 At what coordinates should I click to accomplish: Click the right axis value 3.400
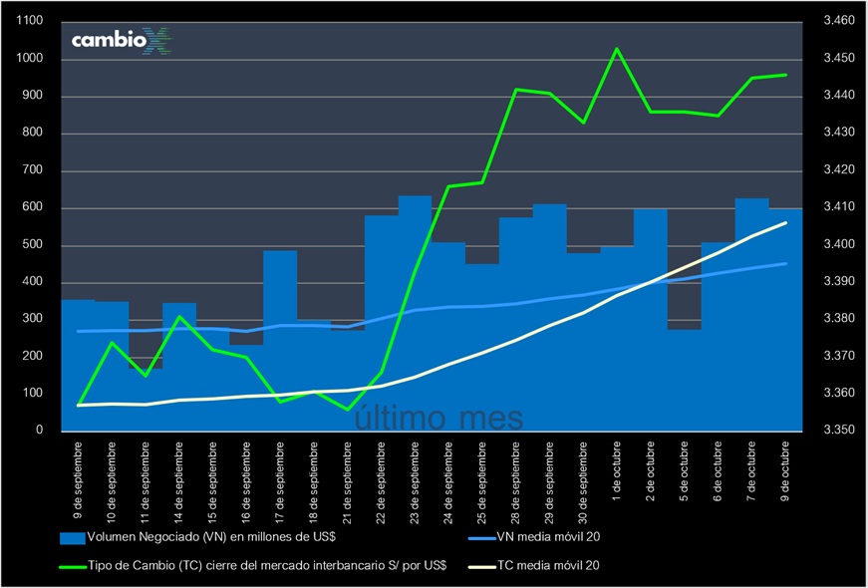click(x=840, y=245)
